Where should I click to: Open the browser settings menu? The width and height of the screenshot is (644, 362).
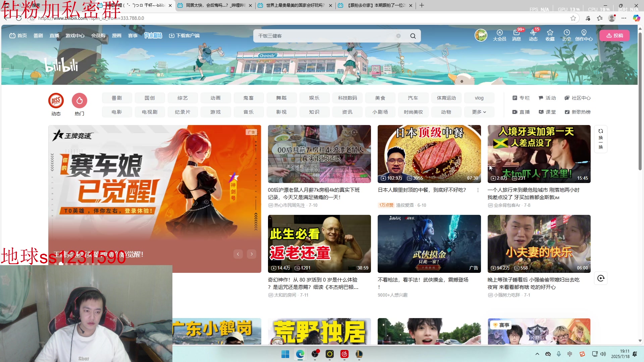pos(624,18)
